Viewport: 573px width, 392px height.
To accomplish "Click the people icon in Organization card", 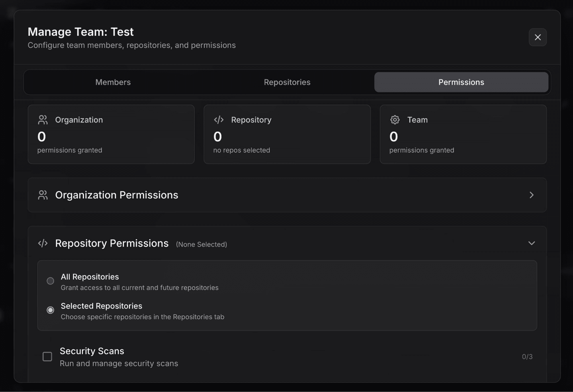I will (43, 120).
